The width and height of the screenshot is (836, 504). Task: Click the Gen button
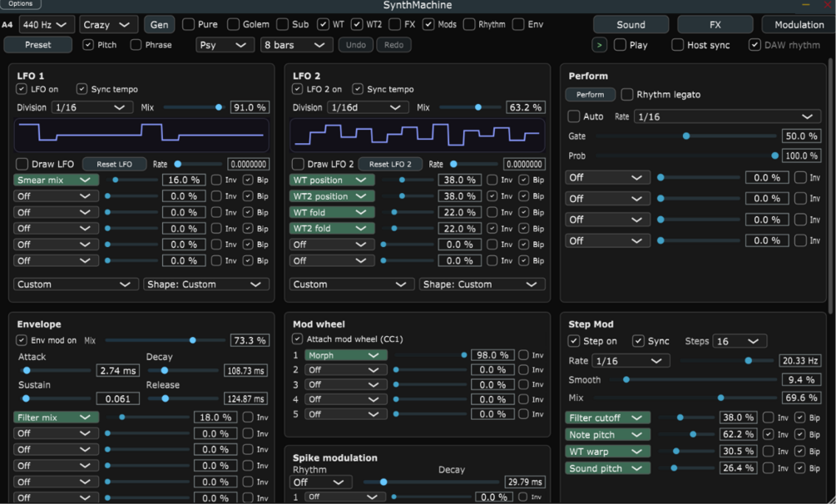pos(159,24)
